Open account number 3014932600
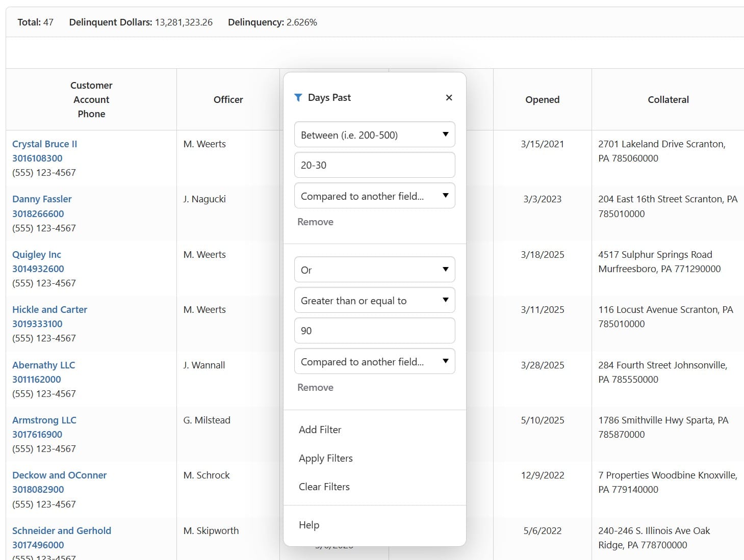 (38, 269)
